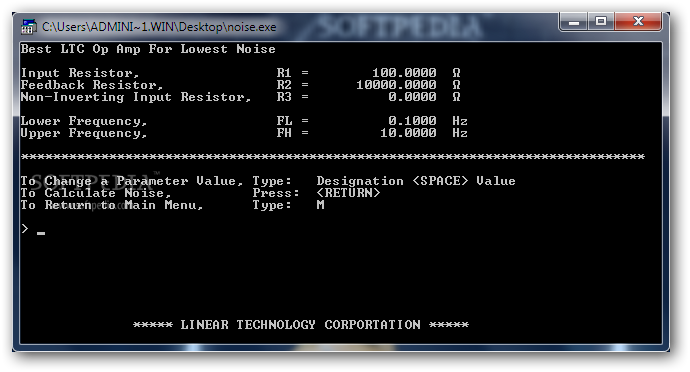Select the heading 'Best LTC Op Amp For Lowest Noise'
690x372 pixels.
click(x=148, y=49)
